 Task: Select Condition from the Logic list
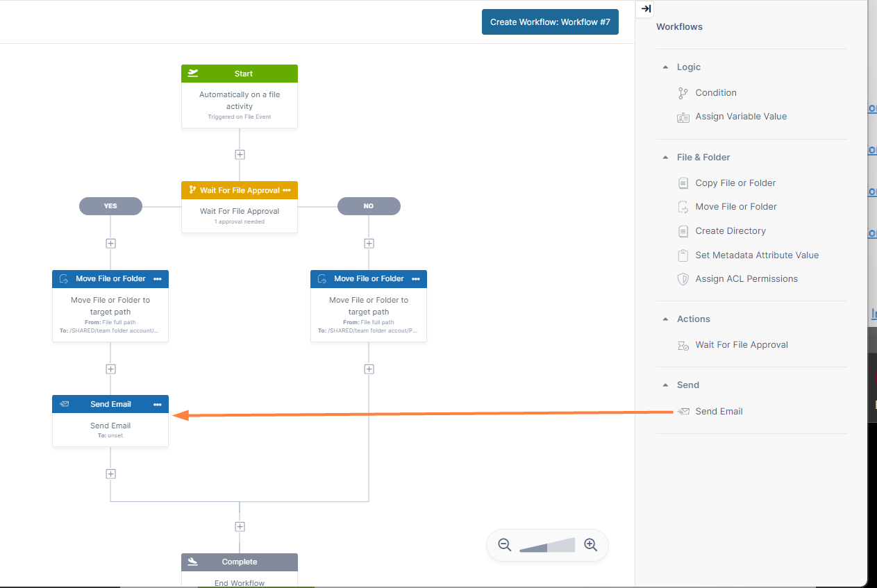pos(715,92)
